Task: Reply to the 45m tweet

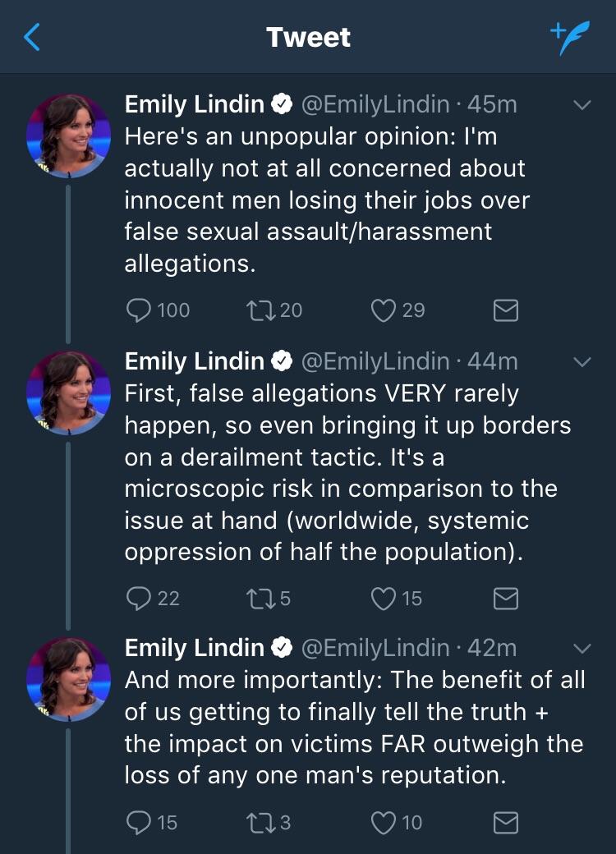Action: (x=138, y=310)
